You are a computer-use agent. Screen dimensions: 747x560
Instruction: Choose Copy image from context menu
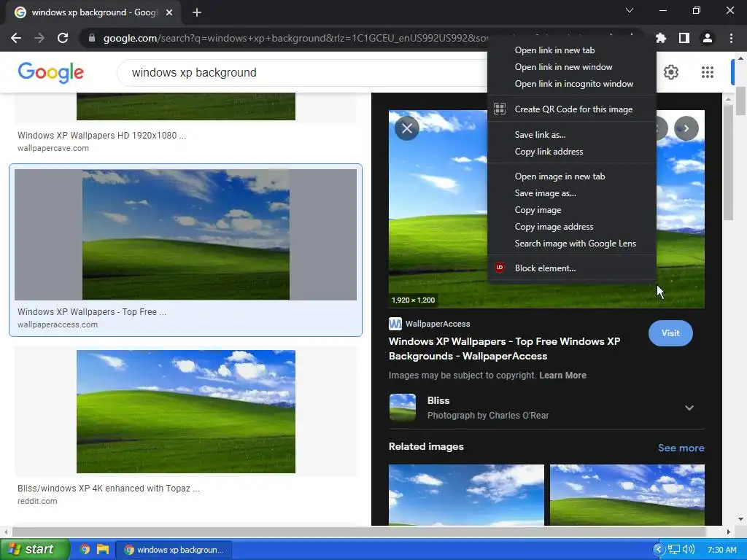pos(572,210)
